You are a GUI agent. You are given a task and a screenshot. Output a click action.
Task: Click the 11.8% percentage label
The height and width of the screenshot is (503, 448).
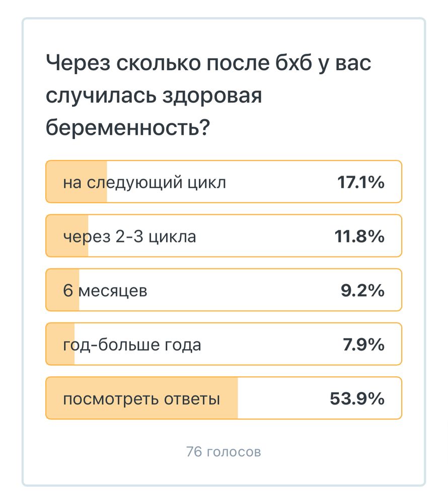click(x=361, y=235)
